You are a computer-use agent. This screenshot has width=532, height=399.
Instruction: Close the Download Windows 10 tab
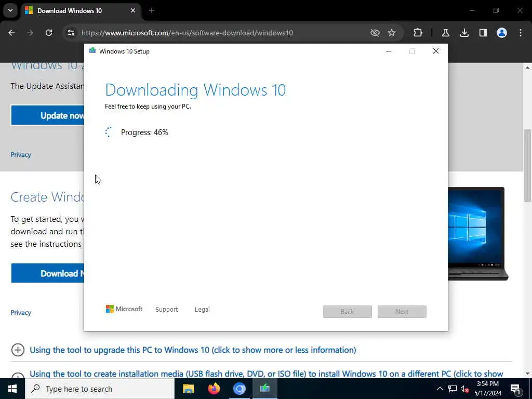pos(133,11)
